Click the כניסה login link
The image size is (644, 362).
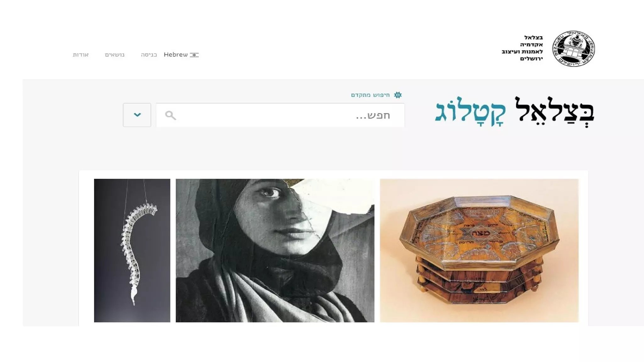149,55
